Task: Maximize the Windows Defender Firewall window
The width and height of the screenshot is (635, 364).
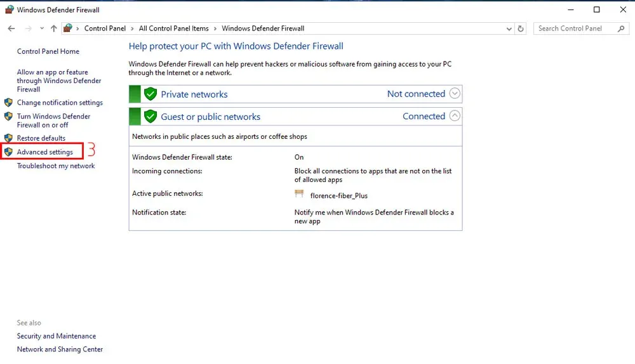Action: [596, 10]
